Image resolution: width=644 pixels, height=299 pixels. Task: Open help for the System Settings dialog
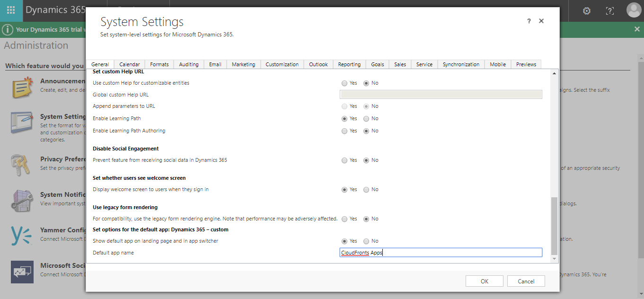(529, 21)
